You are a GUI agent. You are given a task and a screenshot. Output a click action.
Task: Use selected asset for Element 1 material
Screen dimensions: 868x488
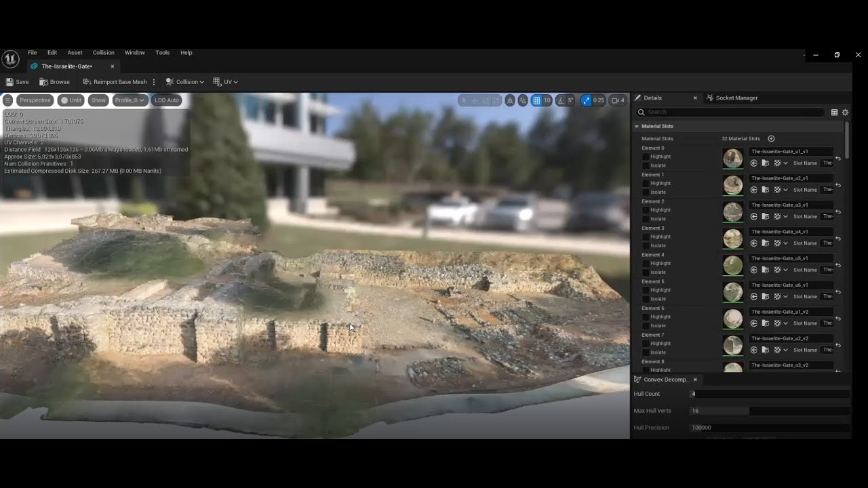coord(754,190)
